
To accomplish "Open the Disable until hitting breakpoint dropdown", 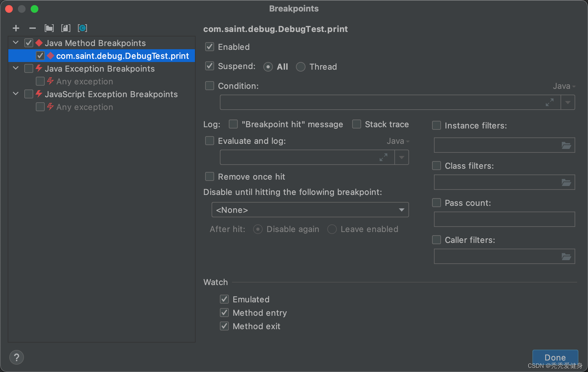I will point(310,210).
